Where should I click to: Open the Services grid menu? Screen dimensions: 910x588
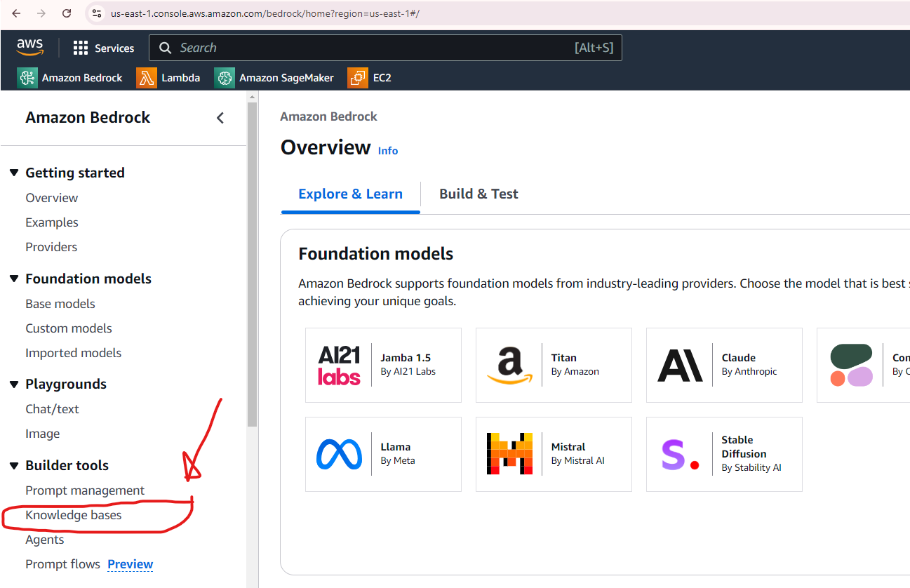(x=104, y=48)
